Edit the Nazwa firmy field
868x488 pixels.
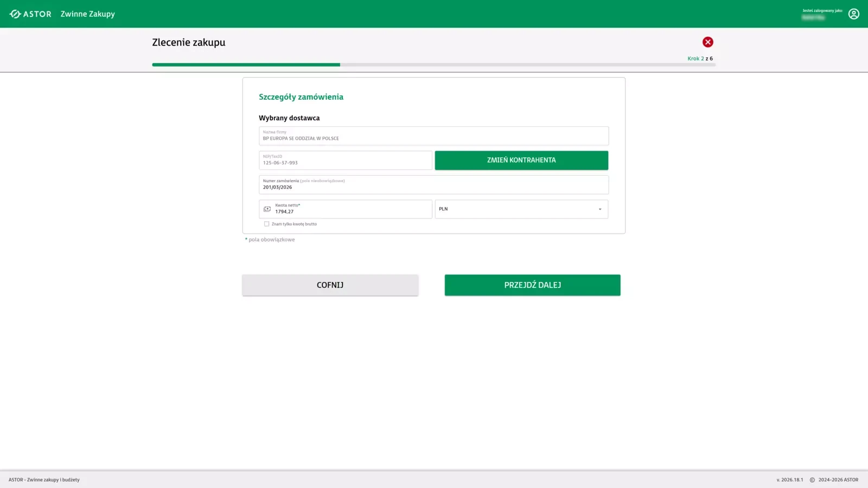pos(433,136)
